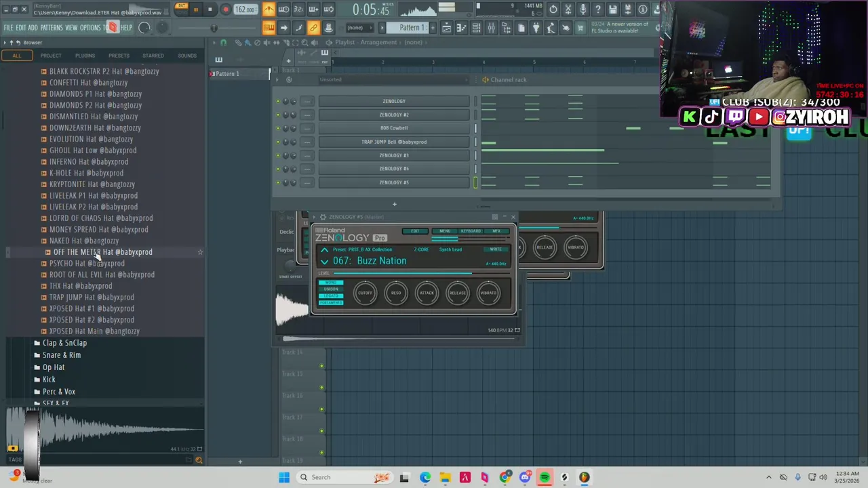Viewport: 868px width, 488px height.
Task: Toggle the Browser view toolbar icon
Action: [x=506, y=28]
